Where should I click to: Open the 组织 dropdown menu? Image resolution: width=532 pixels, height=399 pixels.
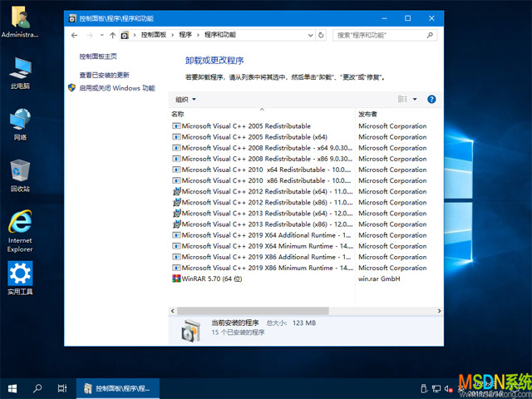pyautogui.click(x=185, y=100)
